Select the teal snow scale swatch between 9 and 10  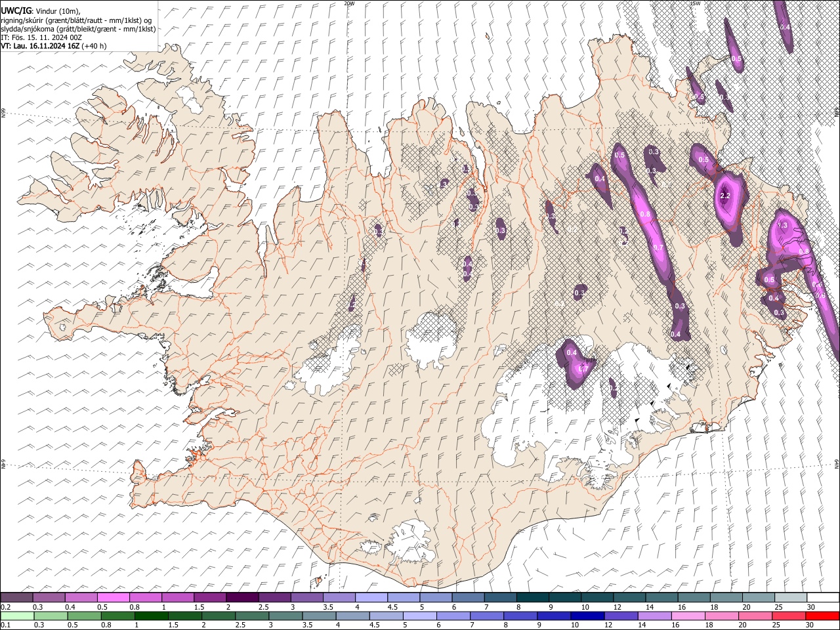564,598
